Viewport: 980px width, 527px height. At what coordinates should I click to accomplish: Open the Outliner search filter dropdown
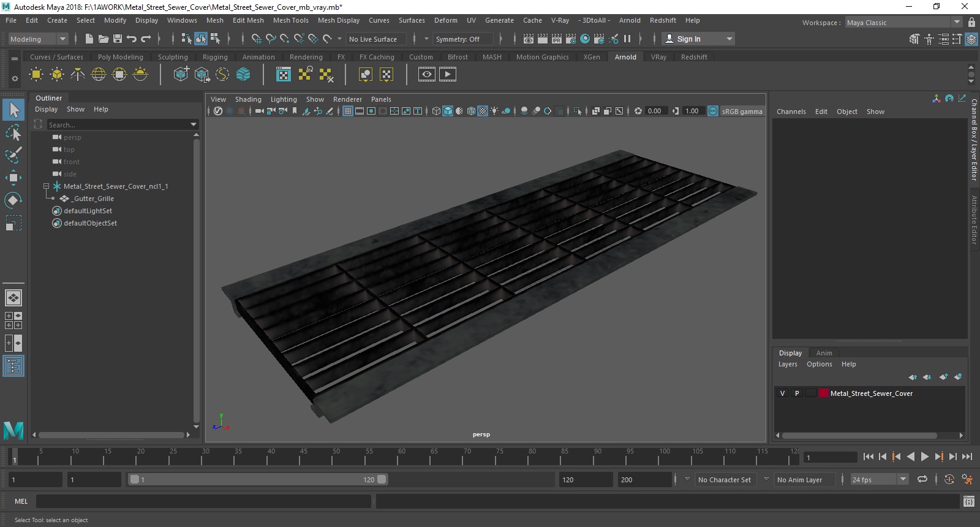pyautogui.click(x=194, y=124)
